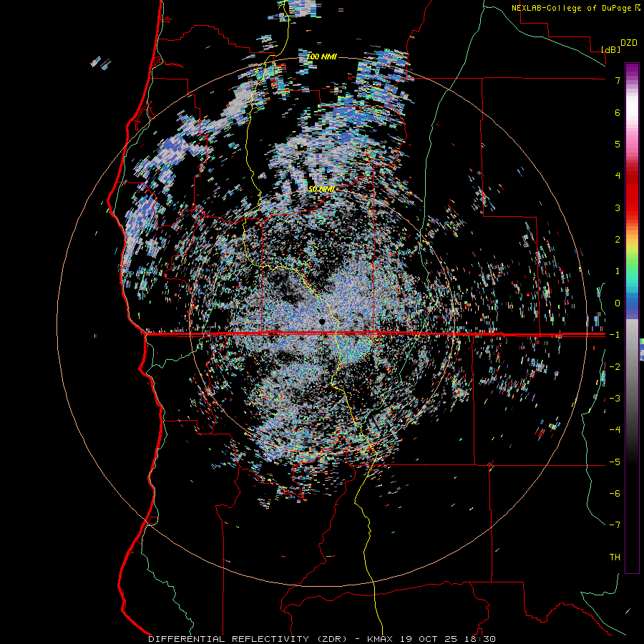Click the -6 value on color scale
The height and width of the screenshot is (644, 644).
coord(615,494)
